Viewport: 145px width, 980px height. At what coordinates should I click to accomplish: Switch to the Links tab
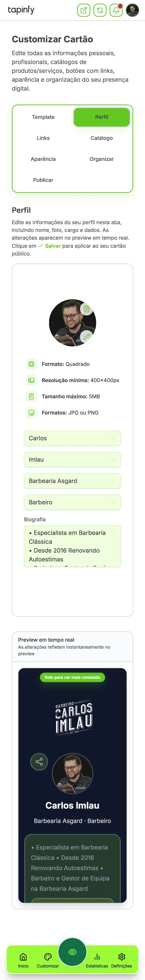coord(43,138)
